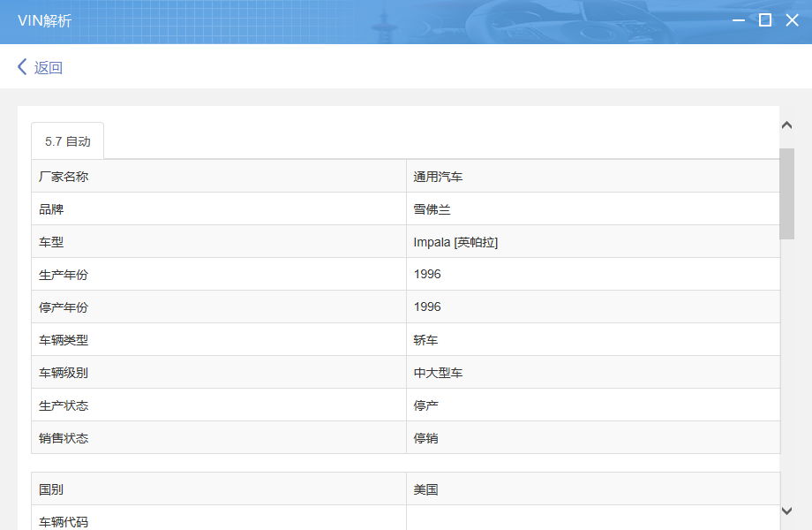This screenshot has width=812, height=530.
Task: Click the 美国 value cell
Action: [593, 488]
